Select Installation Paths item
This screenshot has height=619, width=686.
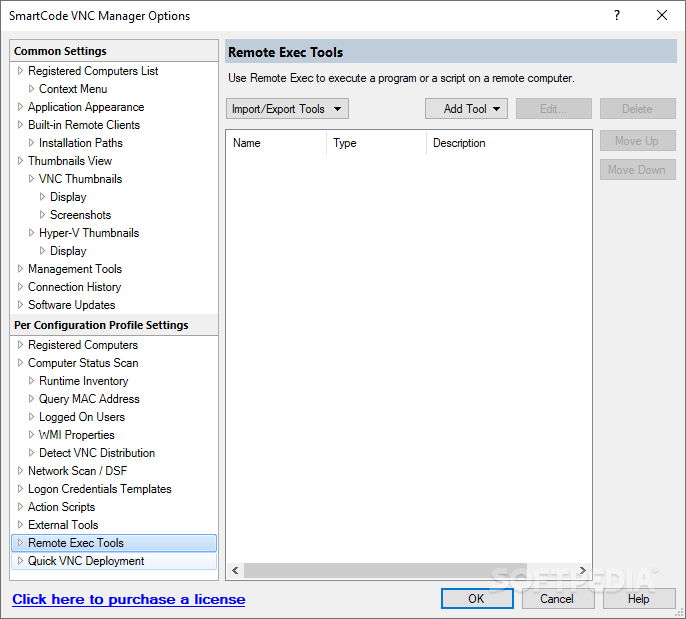pos(81,143)
